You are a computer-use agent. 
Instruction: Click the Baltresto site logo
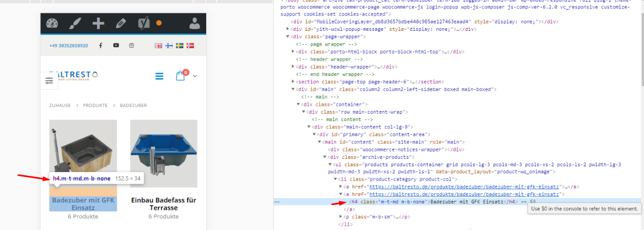(74, 76)
